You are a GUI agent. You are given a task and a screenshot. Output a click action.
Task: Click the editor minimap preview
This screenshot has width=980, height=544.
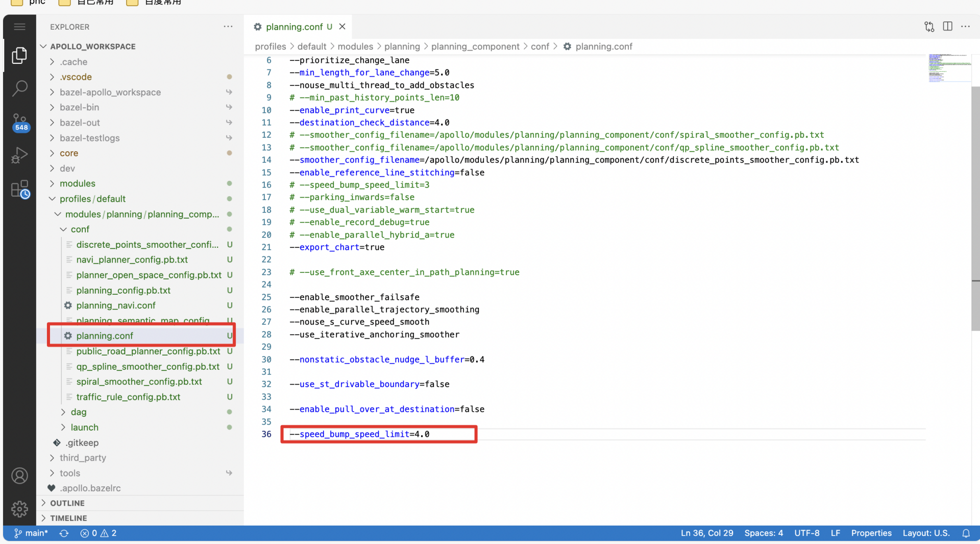click(x=949, y=67)
